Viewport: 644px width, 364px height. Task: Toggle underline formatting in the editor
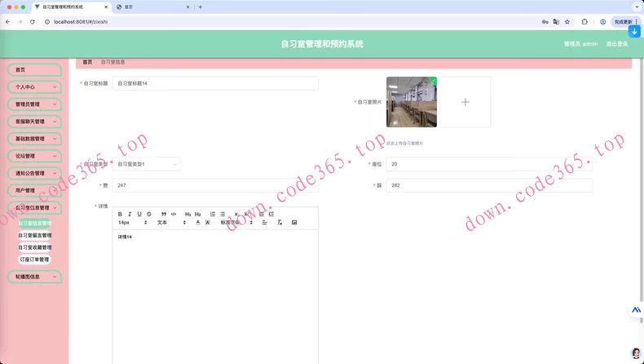point(139,214)
